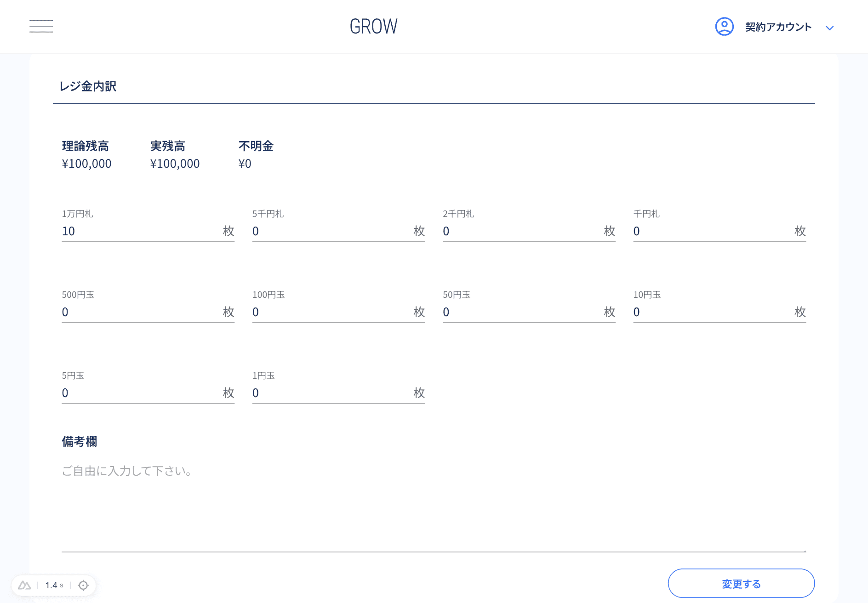Click the Nuxt logo icon
The height and width of the screenshot is (603, 868).
point(24,585)
